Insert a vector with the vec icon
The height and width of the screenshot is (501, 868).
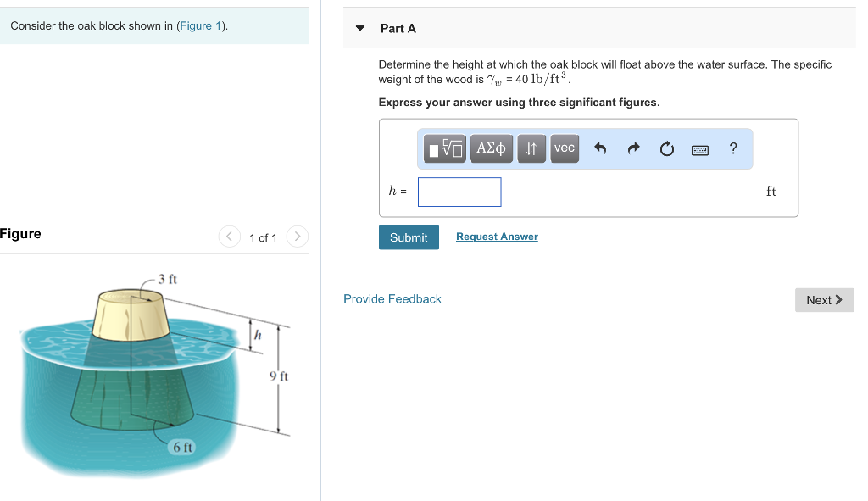(x=565, y=148)
